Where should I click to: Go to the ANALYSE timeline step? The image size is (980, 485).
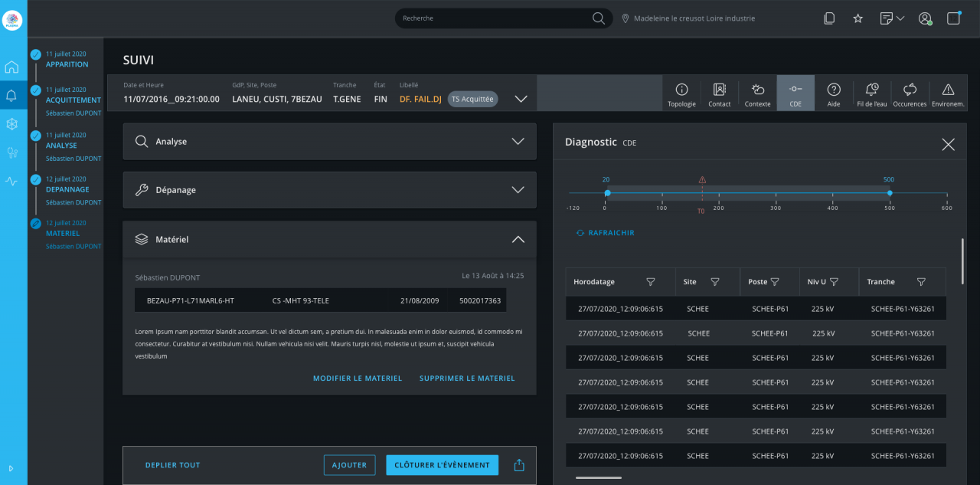pos(61,145)
